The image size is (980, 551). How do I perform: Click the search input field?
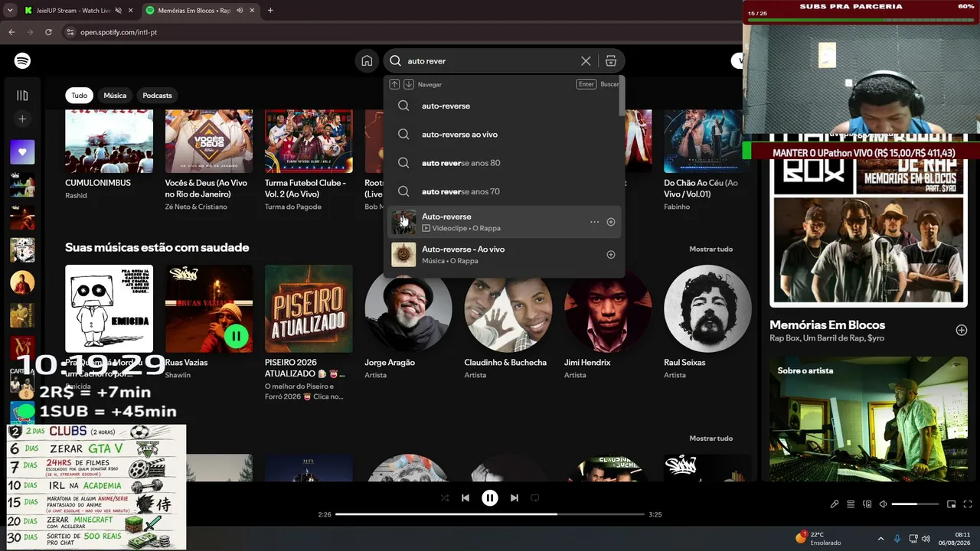pyautogui.click(x=492, y=61)
